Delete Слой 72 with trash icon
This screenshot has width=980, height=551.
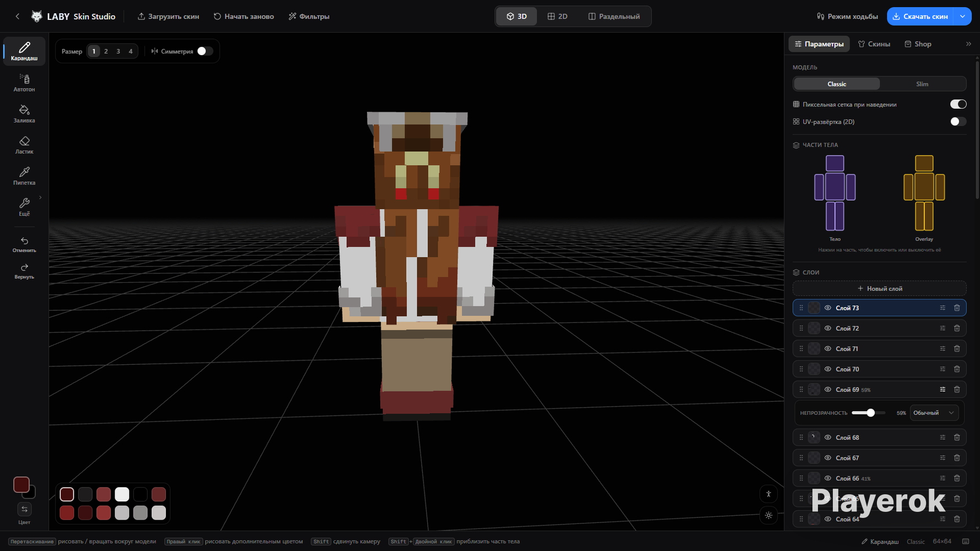click(x=957, y=328)
